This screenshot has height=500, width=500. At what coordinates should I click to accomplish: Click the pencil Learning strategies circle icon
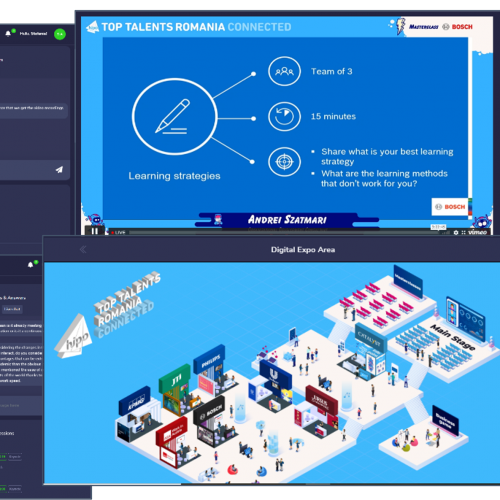coord(175,117)
